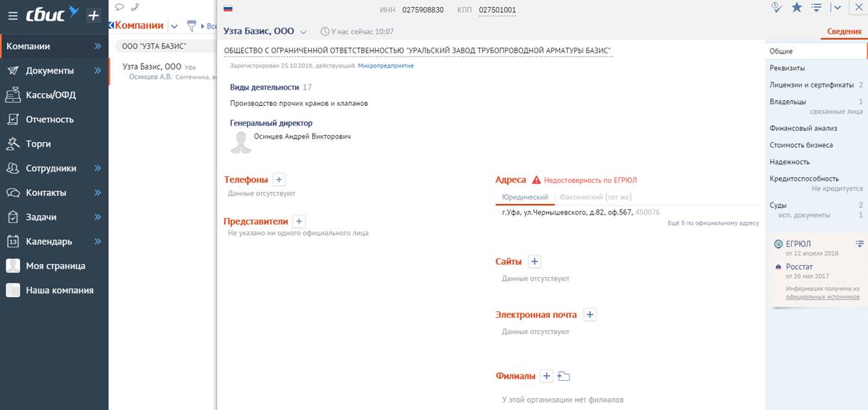The image size is (868, 410).
Task: Add a website using the Сайты plus button
Action: pyautogui.click(x=535, y=261)
